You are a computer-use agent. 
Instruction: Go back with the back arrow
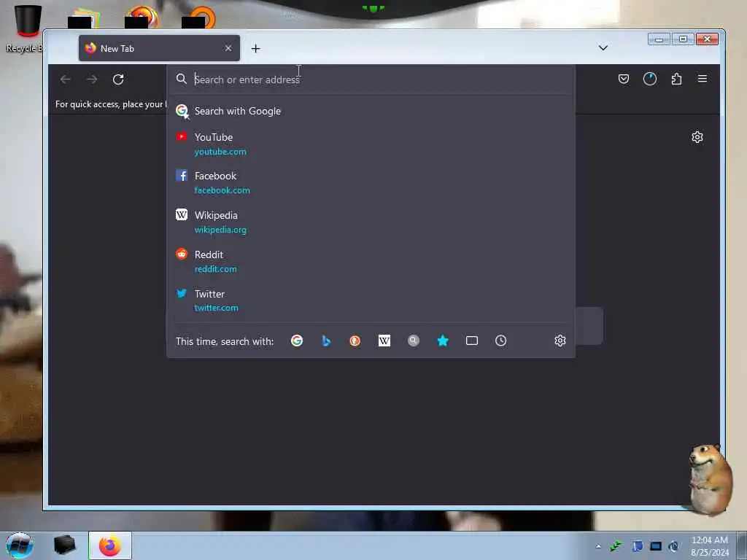tap(66, 79)
